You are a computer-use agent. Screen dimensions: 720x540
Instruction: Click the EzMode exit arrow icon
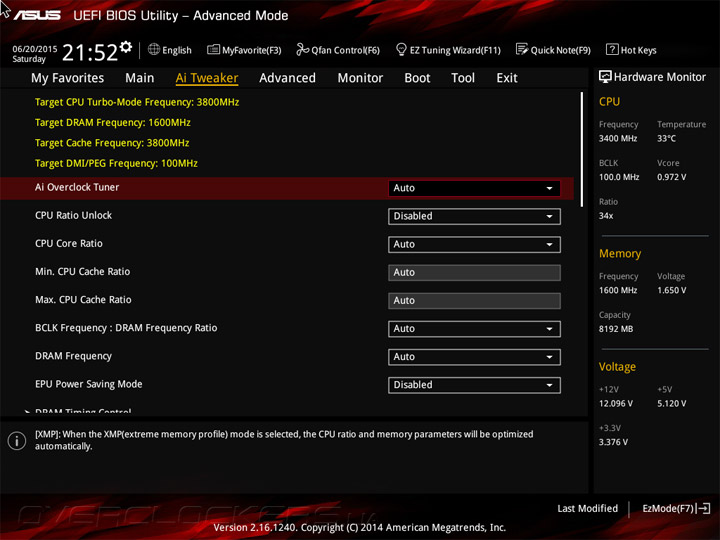tap(703, 508)
